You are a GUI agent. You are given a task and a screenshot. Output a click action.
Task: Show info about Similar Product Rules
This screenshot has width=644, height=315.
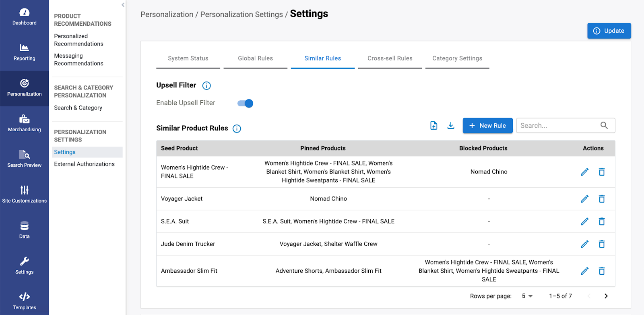click(x=237, y=128)
